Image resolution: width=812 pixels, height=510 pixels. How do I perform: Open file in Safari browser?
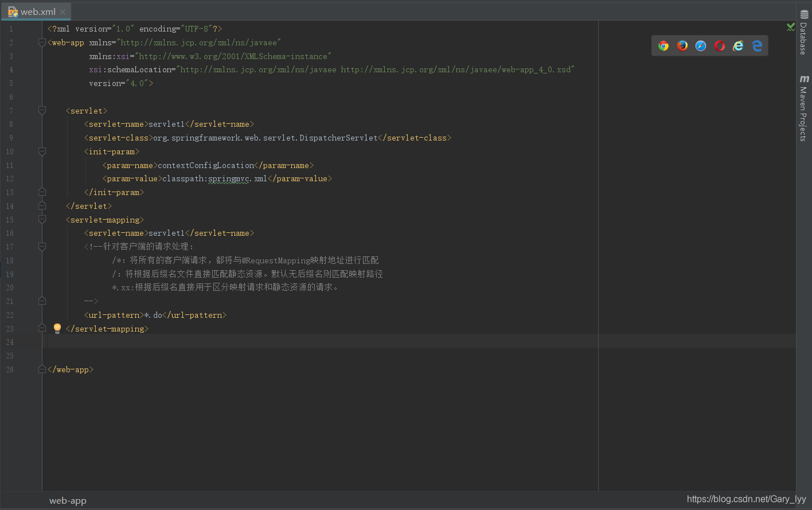coord(701,46)
